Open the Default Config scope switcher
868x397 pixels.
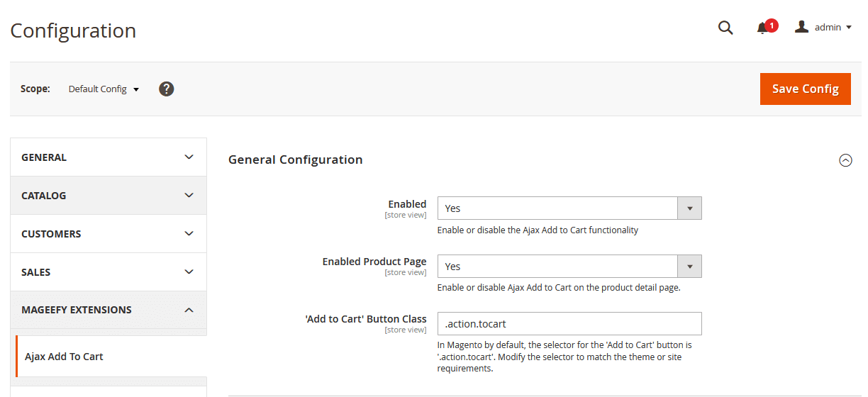pos(104,89)
